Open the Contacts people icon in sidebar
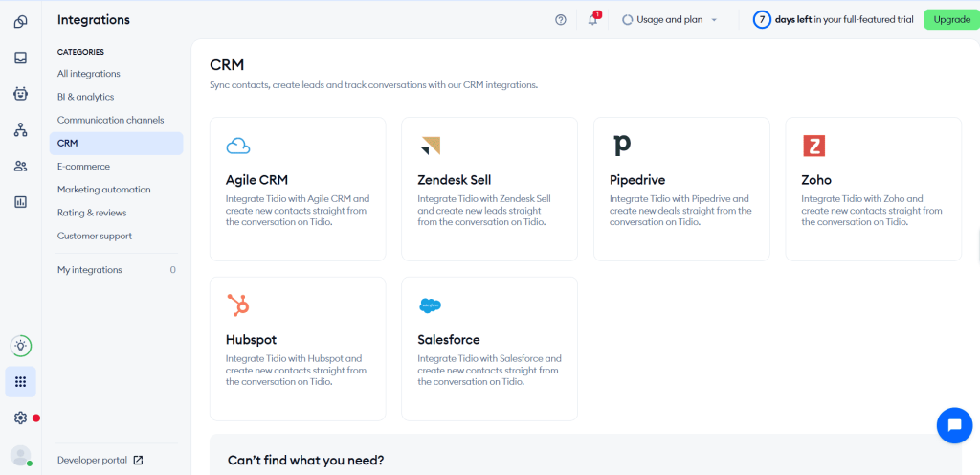 click(x=21, y=167)
